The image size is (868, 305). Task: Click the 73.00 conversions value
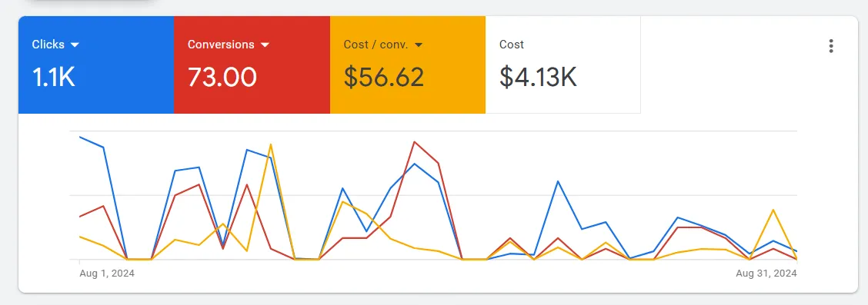(x=222, y=78)
